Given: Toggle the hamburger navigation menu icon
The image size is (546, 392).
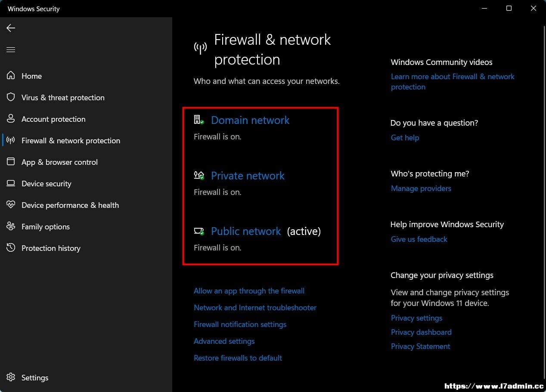Looking at the screenshot, I should tap(11, 50).
